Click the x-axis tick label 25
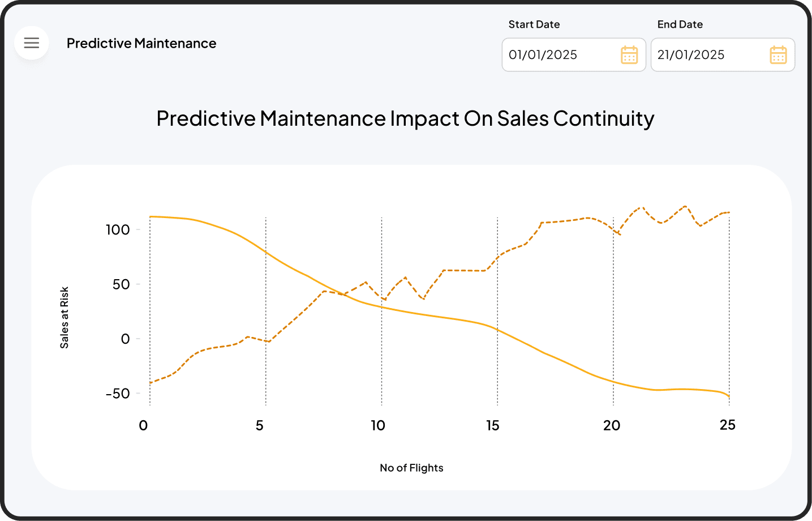The height and width of the screenshot is (521, 812). (x=728, y=425)
